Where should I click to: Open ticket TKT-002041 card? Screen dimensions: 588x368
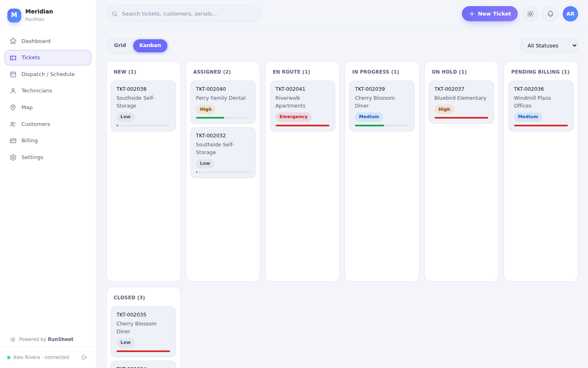click(303, 106)
